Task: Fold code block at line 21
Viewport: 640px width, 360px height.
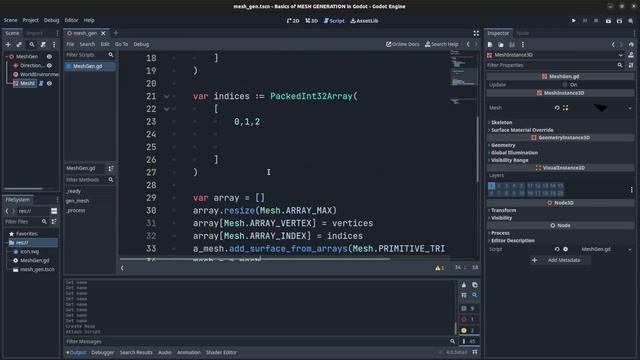Action: 166,97
